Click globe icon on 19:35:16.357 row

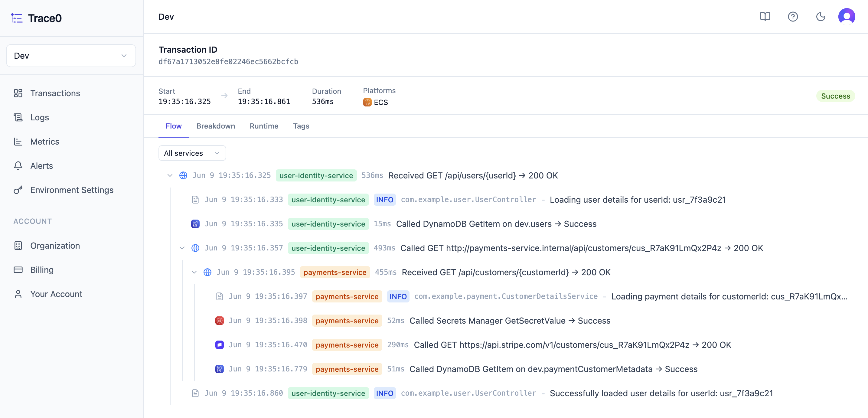pos(195,248)
